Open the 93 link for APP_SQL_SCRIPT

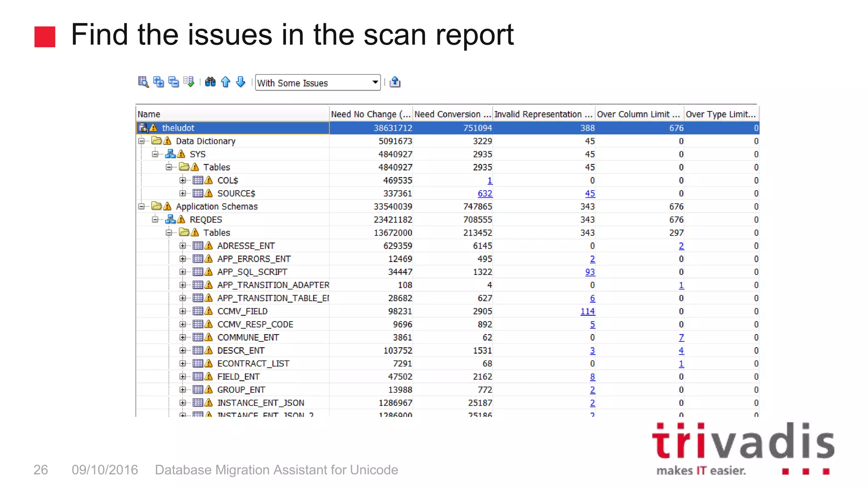tap(590, 272)
